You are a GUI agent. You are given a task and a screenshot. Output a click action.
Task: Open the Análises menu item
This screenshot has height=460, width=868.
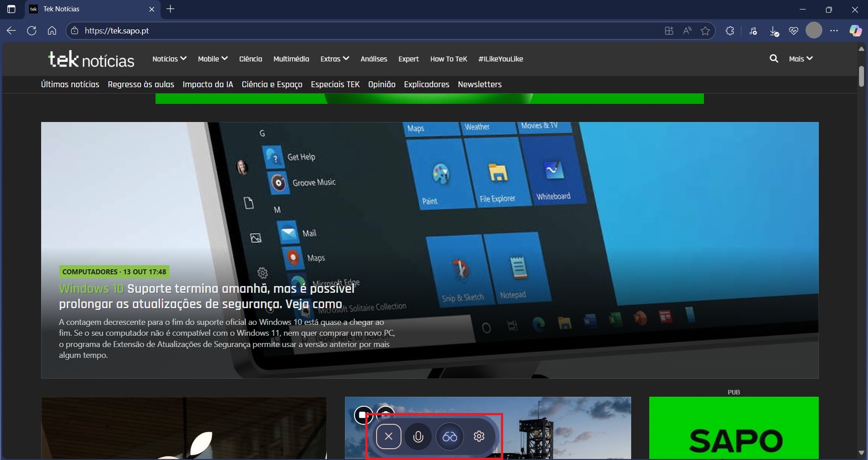(x=373, y=59)
